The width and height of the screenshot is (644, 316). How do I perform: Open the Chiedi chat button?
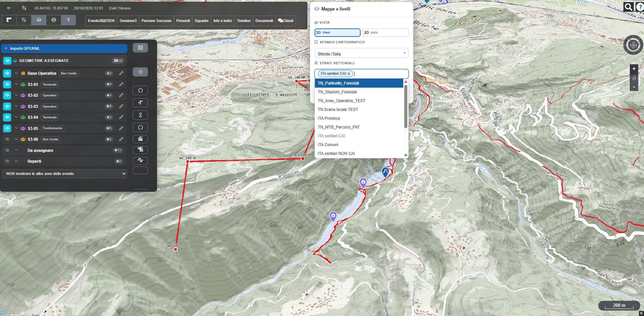[x=285, y=21]
